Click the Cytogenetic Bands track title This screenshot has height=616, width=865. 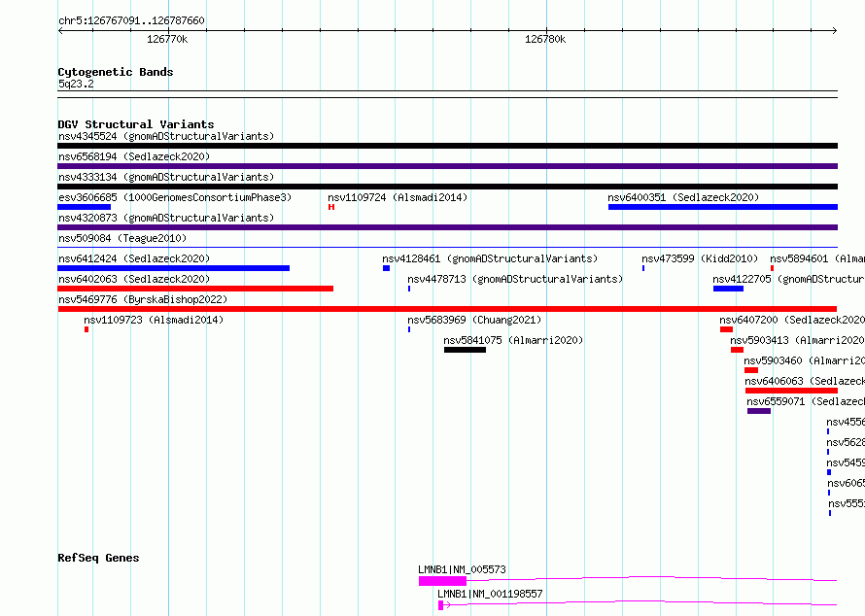[116, 72]
